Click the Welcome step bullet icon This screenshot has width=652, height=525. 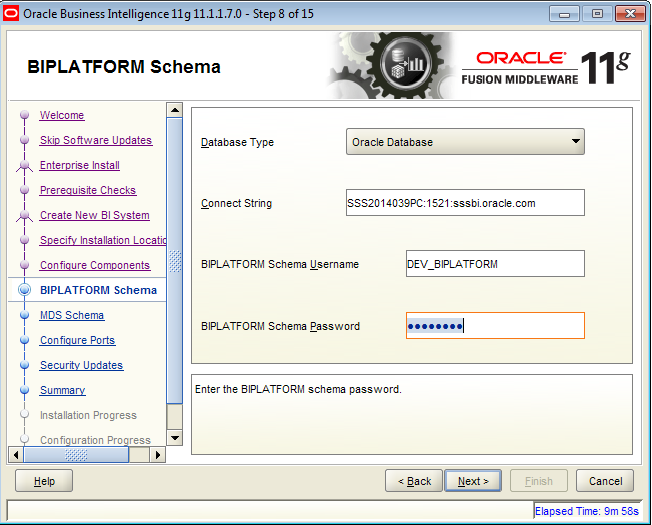(25, 114)
